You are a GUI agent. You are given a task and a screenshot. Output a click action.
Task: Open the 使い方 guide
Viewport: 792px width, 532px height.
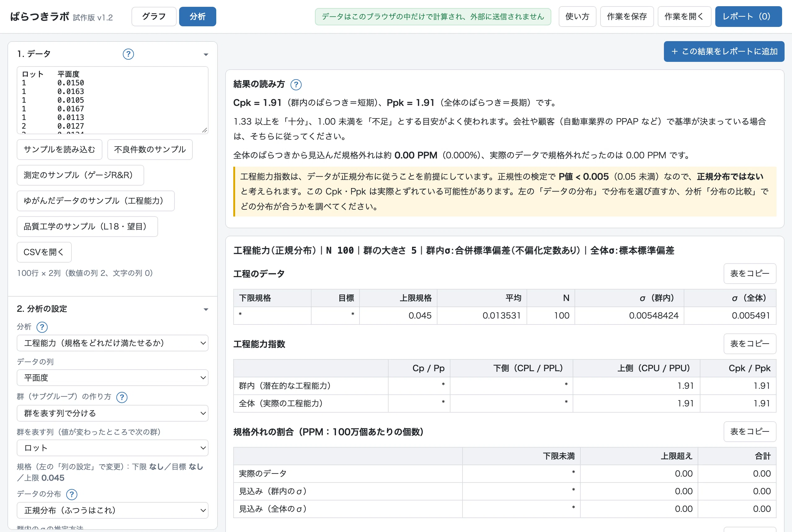pyautogui.click(x=577, y=16)
